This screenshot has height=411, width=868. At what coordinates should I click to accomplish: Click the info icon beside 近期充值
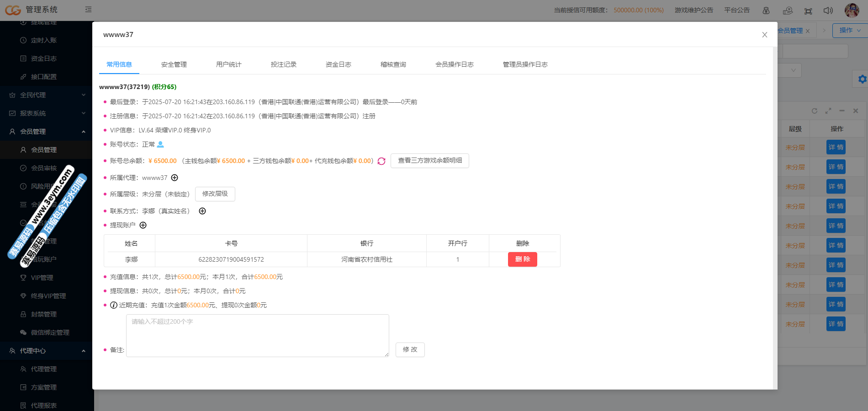click(x=114, y=305)
